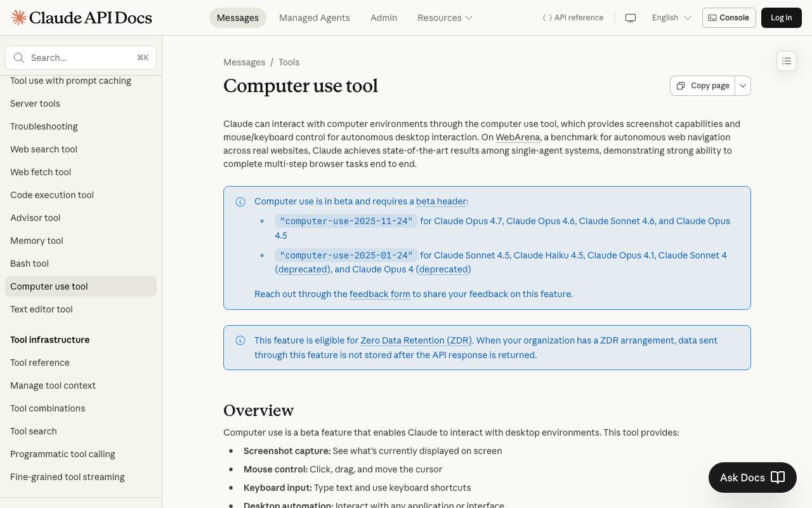Click the first deprecated link after Sonnet 4

point(303,269)
